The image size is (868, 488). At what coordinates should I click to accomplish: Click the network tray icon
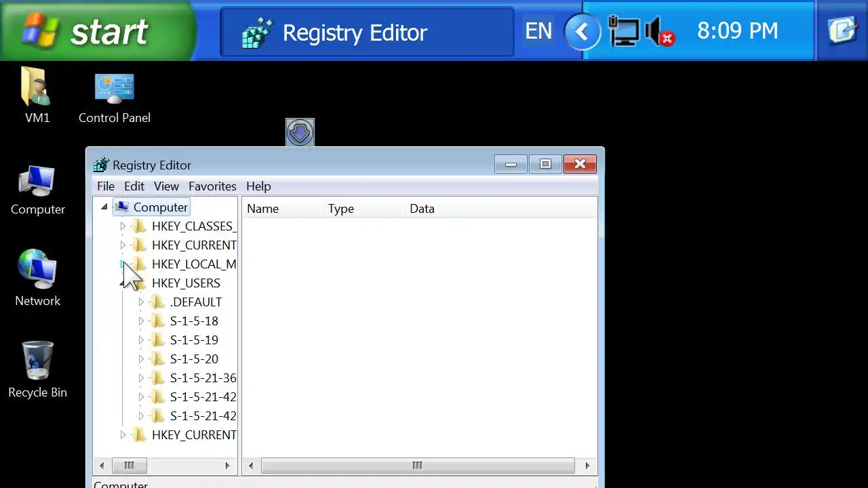[x=624, y=31]
